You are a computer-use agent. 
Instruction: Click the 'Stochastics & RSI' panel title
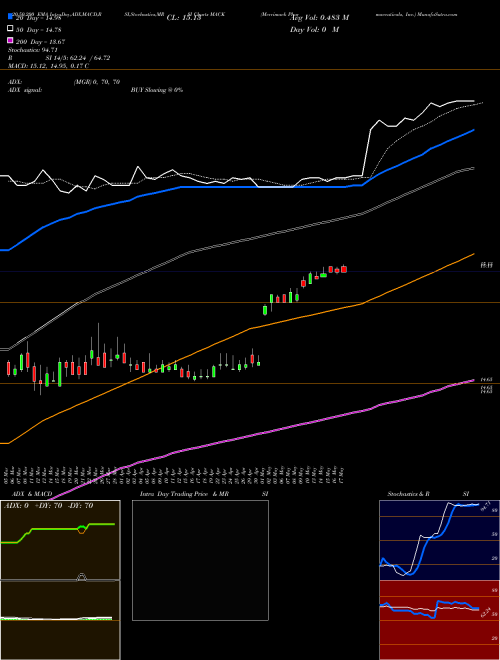(x=428, y=494)
